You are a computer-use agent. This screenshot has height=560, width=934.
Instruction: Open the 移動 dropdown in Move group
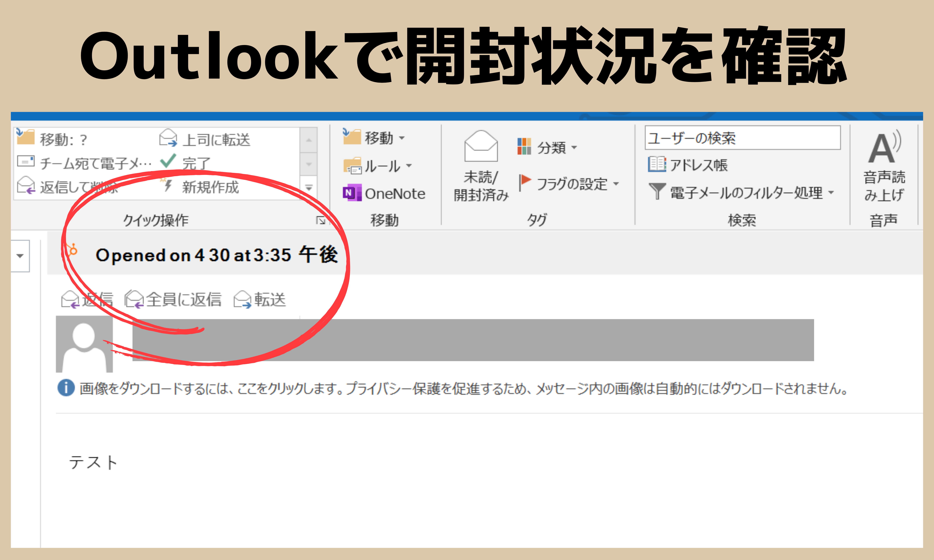[374, 138]
